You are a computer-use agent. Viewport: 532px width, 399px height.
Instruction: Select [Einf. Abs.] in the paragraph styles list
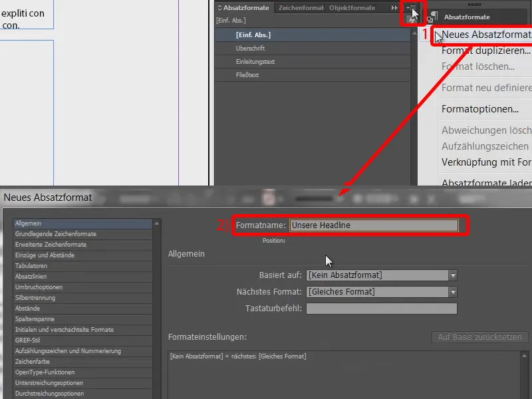(x=313, y=35)
